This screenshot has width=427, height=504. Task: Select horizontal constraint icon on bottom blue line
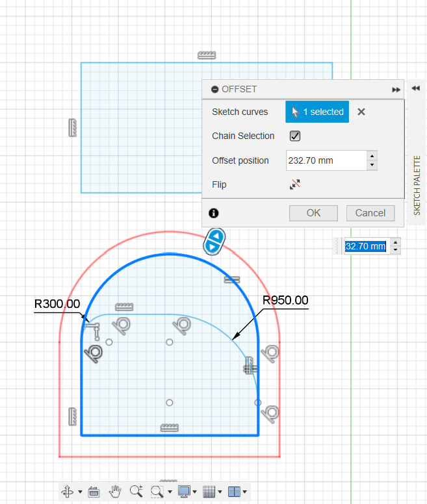click(x=170, y=427)
